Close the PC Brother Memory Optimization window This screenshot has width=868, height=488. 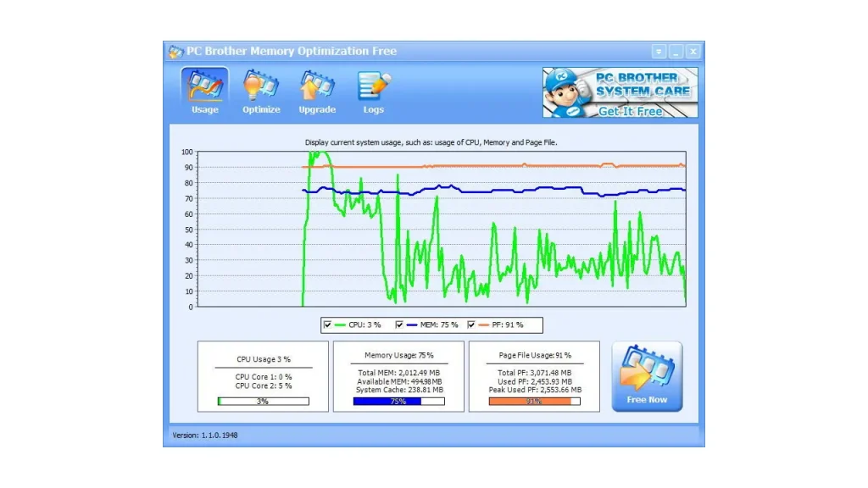tap(693, 52)
